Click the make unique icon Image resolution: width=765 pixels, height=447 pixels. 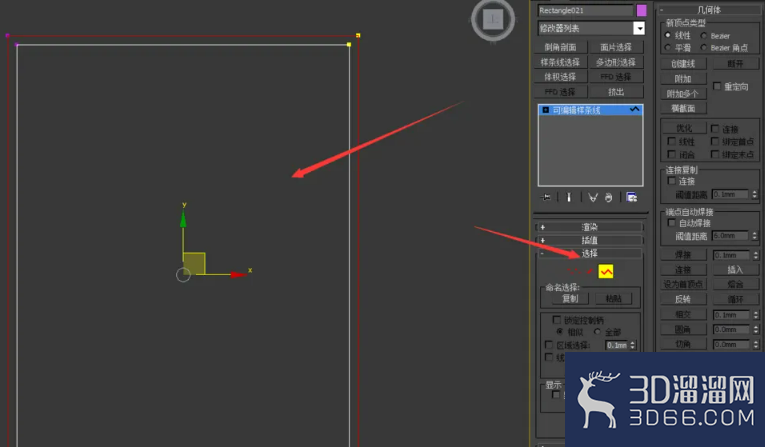593,197
